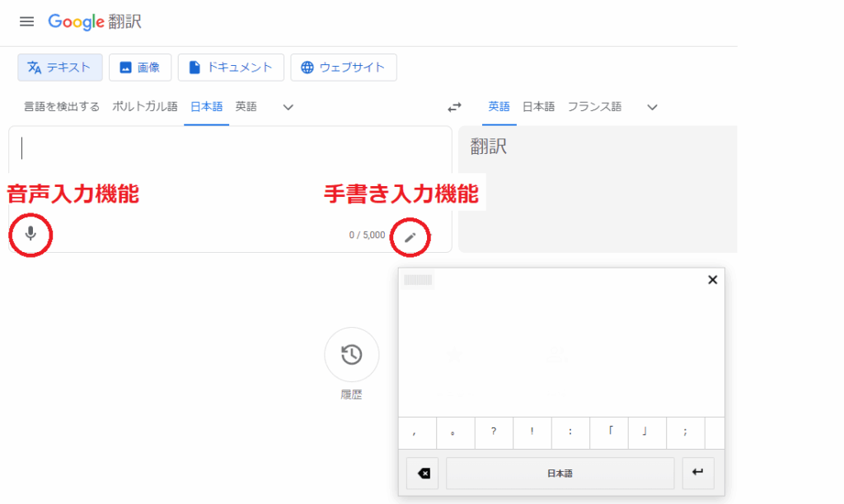This screenshot has height=504, width=844.
Task: Choose ポルトガル語 as source language
Action: (x=144, y=106)
